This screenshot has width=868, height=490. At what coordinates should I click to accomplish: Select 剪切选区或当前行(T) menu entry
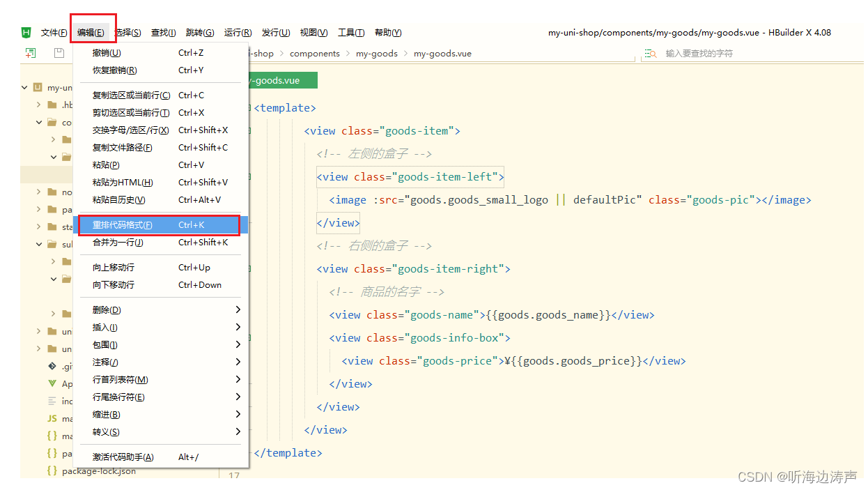pyautogui.click(x=160, y=113)
